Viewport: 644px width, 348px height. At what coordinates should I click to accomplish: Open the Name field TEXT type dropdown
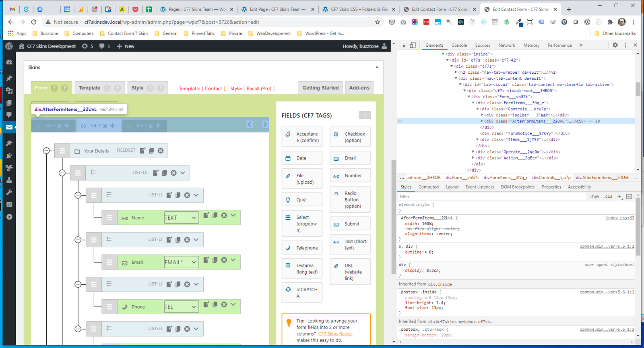[181, 217]
